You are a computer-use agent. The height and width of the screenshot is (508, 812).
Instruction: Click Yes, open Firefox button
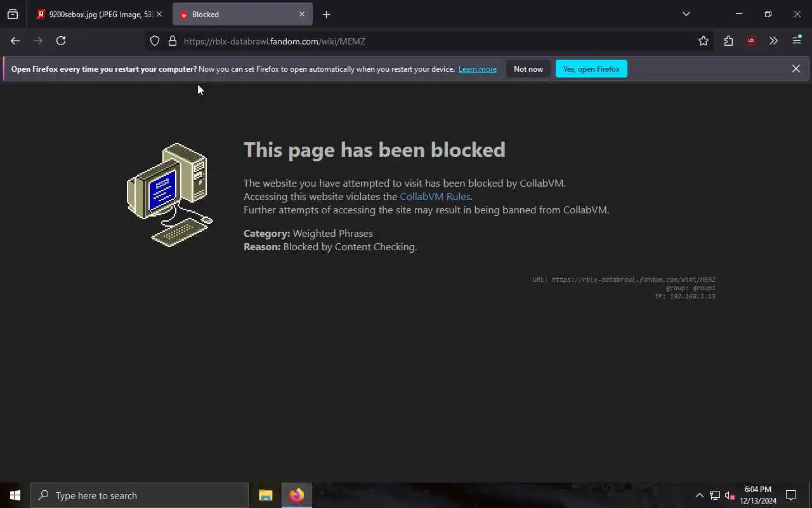point(591,69)
